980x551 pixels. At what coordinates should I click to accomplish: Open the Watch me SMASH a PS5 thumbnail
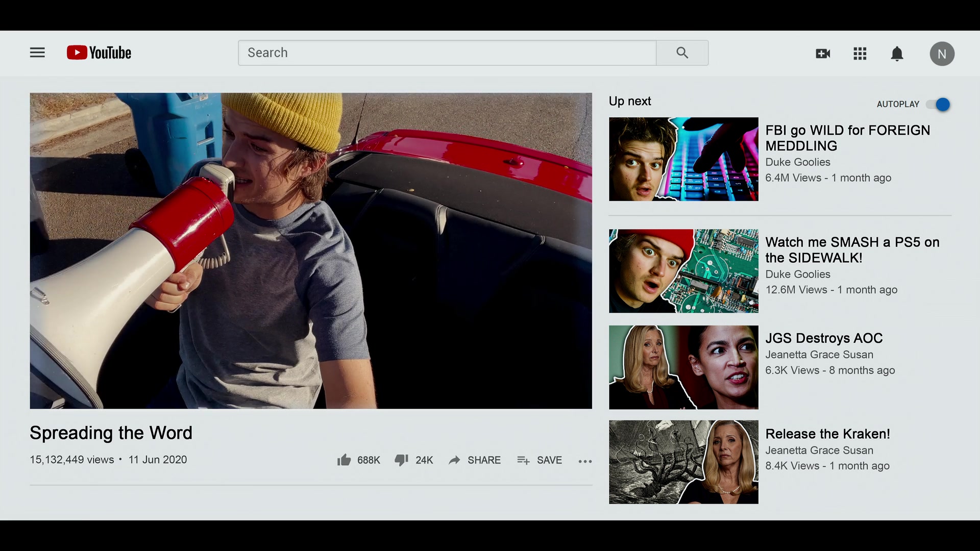pyautogui.click(x=683, y=271)
